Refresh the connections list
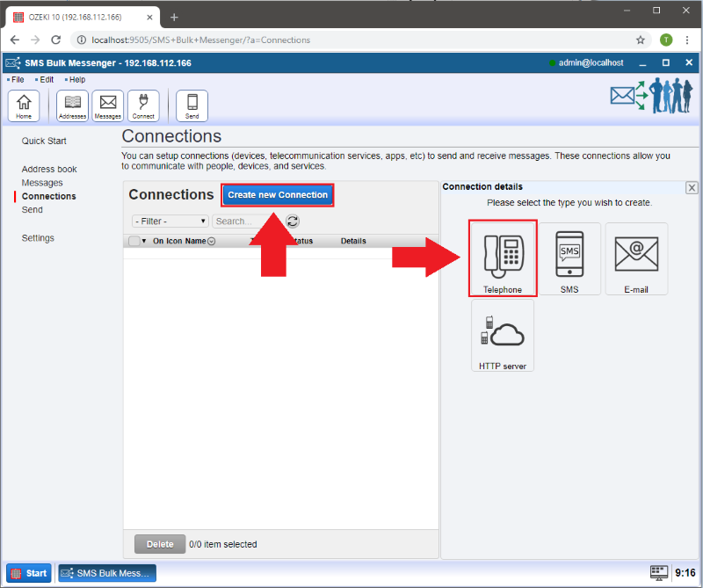Screen dimensions: 703x588 point(293,221)
